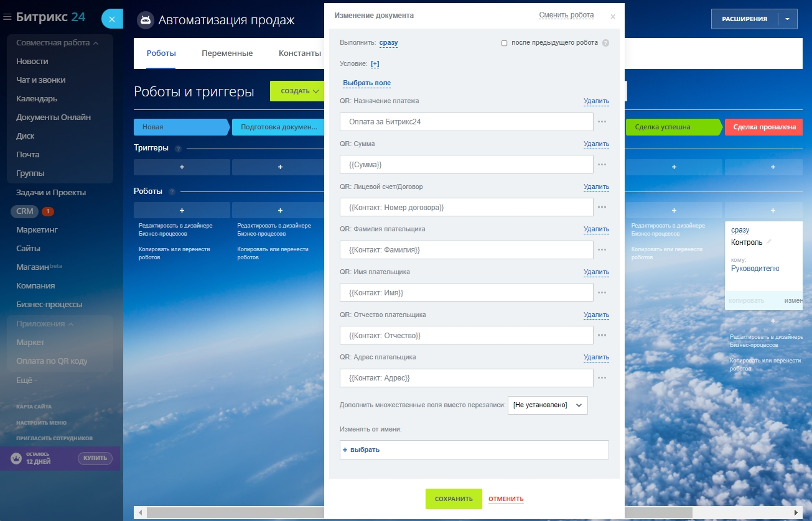
Task: Select the Сделка успешна stage header
Action: pos(674,127)
